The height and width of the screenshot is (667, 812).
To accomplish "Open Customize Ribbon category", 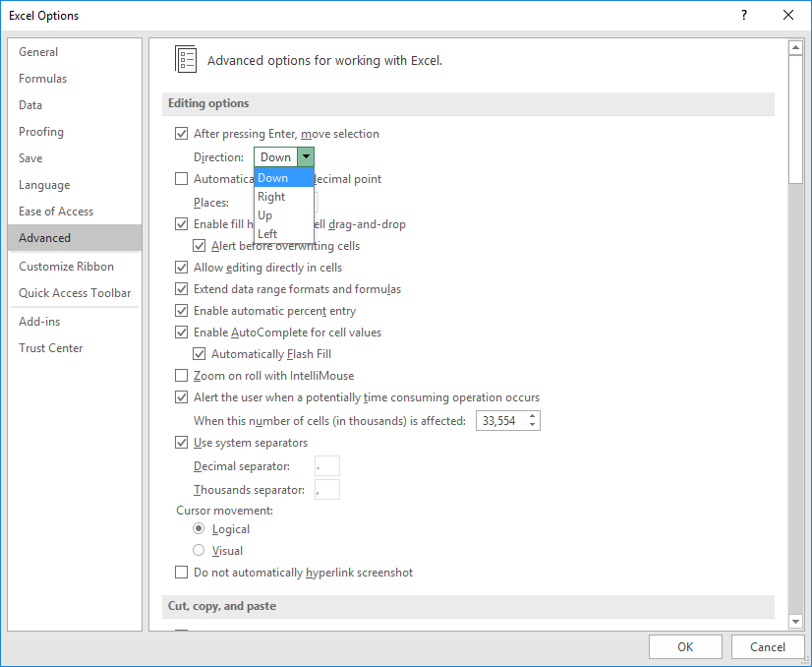I will click(x=75, y=267).
